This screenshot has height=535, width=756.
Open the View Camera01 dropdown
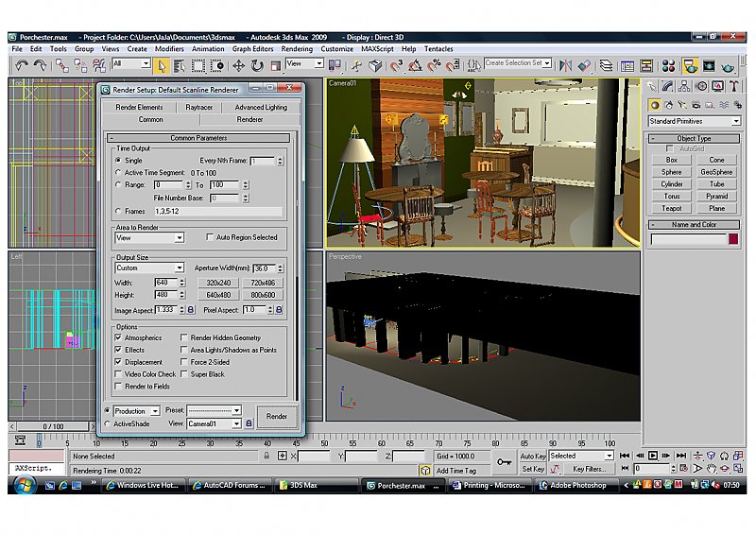215,423
